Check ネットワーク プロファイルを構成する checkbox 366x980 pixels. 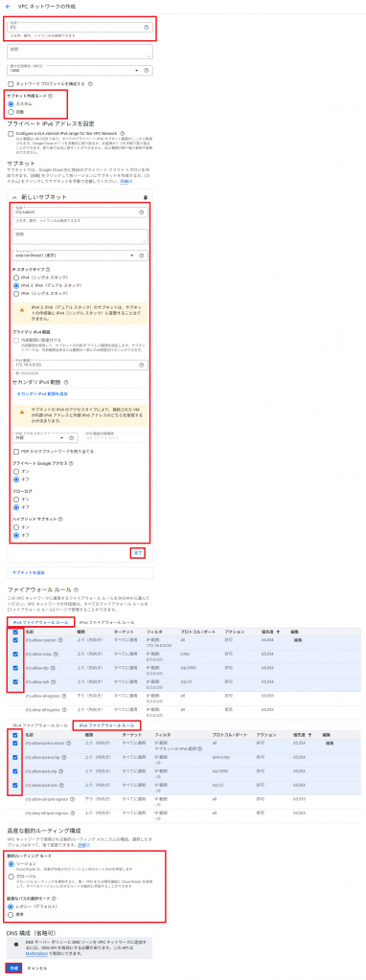click(x=10, y=84)
